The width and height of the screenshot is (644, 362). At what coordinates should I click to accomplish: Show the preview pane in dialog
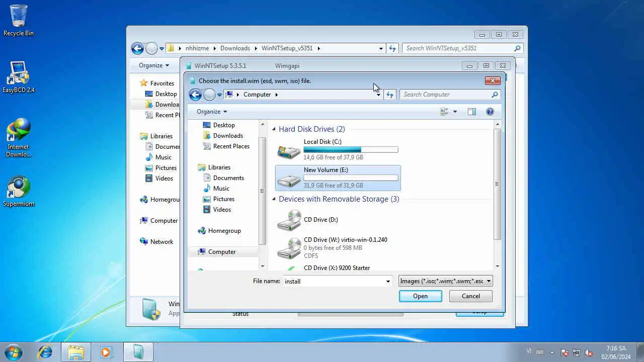click(x=471, y=112)
